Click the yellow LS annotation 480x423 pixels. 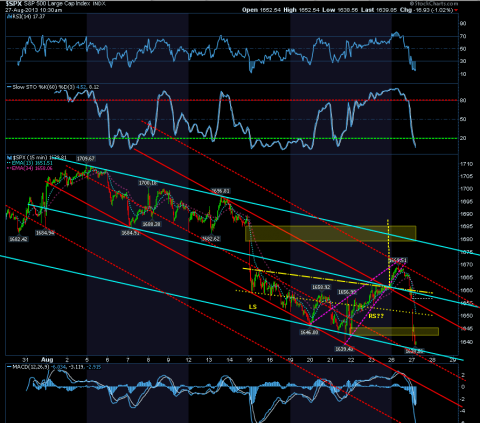click(253, 307)
